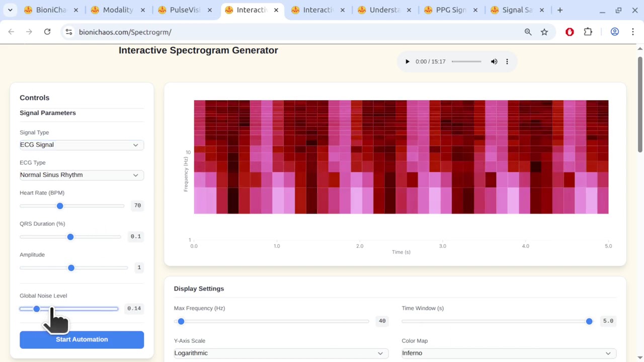Switch to the PulseVis tab
This screenshot has height=362, width=644.
(x=185, y=10)
